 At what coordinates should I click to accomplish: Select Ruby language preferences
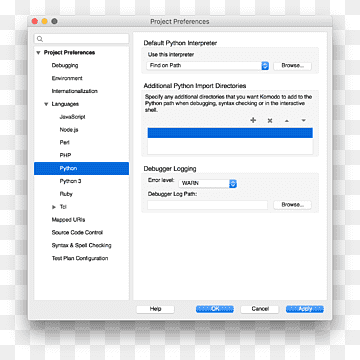[66, 194]
